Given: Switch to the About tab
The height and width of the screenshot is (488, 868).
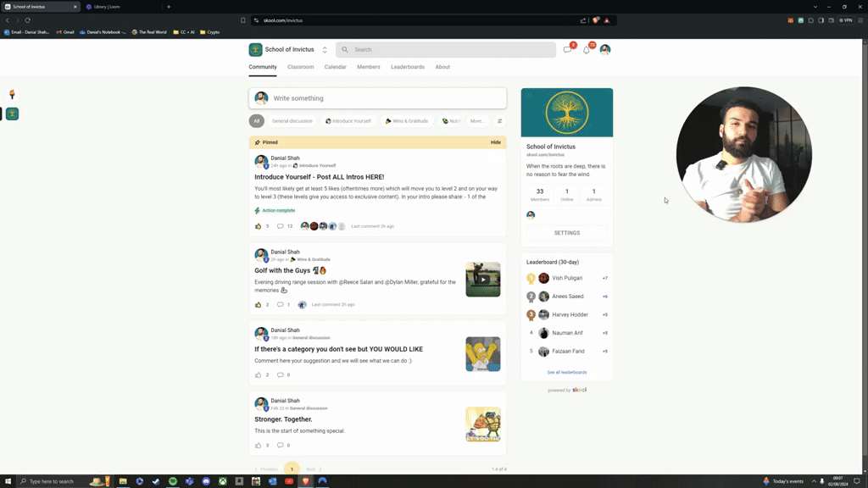Looking at the screenshot, I should (x=442, y=67).
